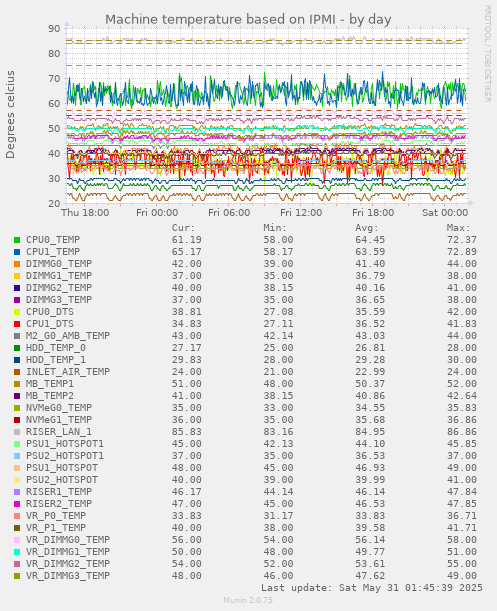Screen dimensions: 497x611
Task: Click the 'Min:' column header
Action: (275, 228)
